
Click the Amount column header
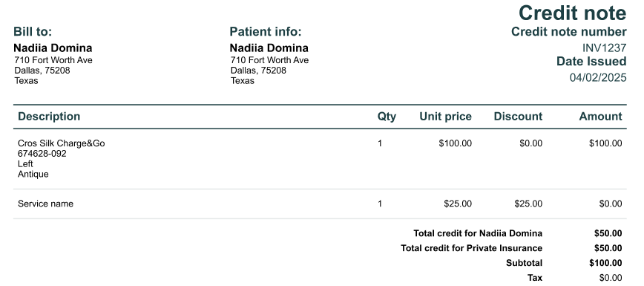click(x=600, y=117)
